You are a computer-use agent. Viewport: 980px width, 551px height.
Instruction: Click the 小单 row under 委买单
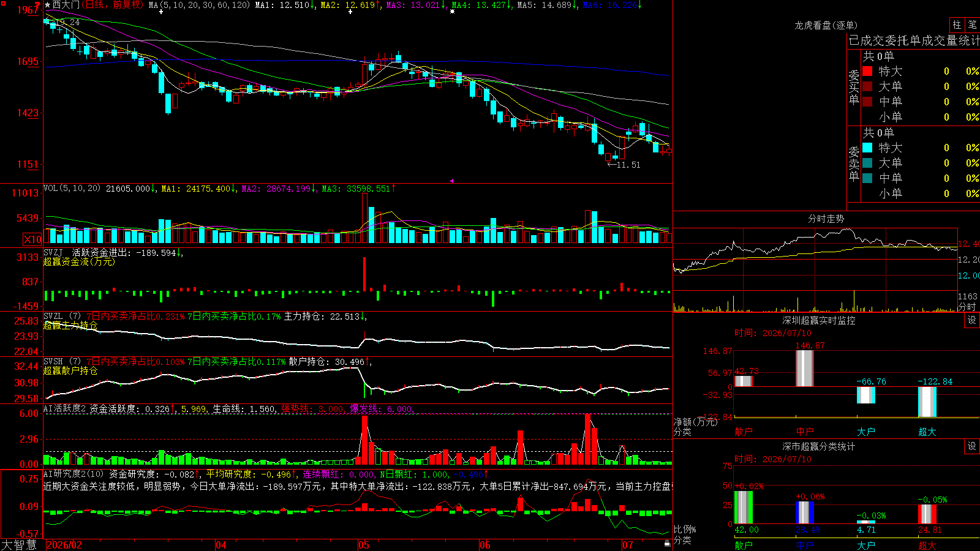pyautogui.click(x=921, y=117)
